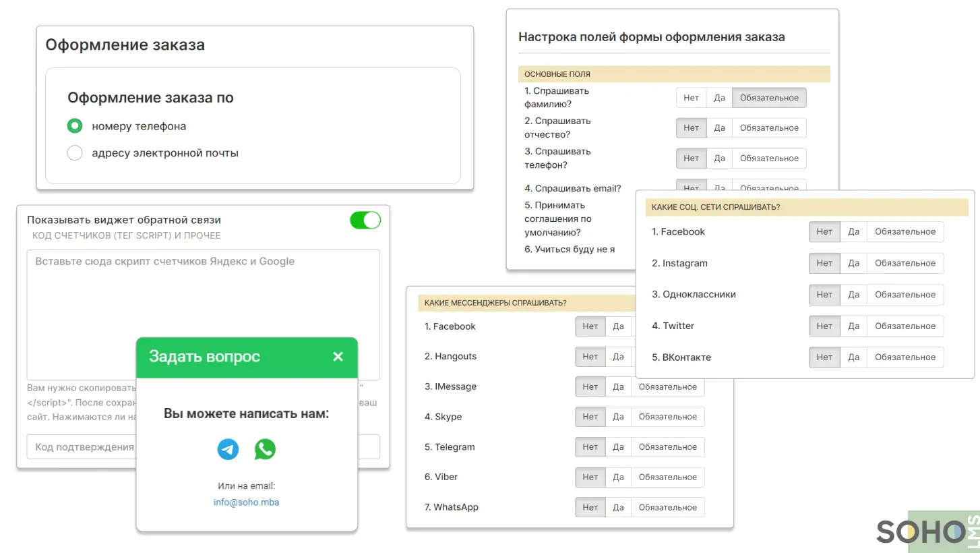Screen dimensions: 980x553
Task: Set WhatsApp messenger to Да
Action: pyautogui.click(x=619, y=508)
